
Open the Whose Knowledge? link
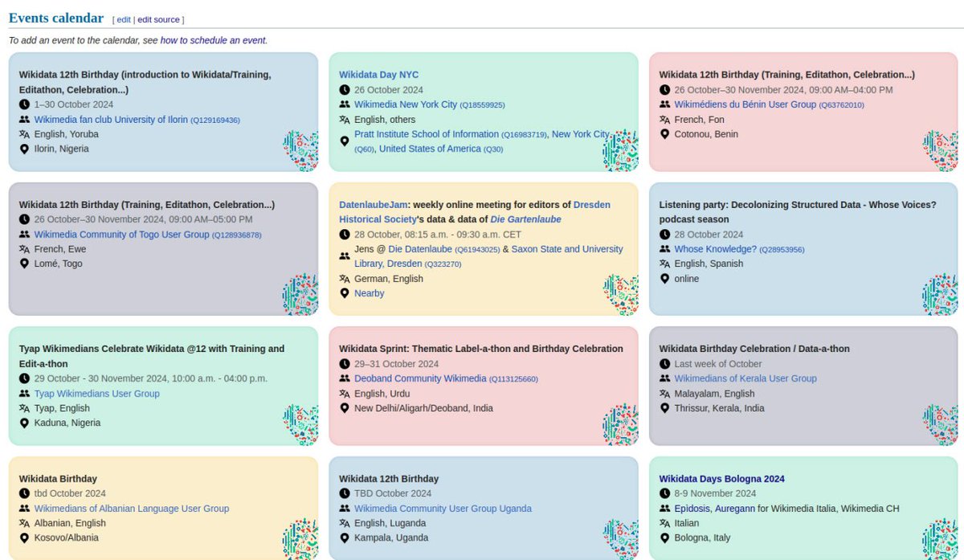point(715,249)
